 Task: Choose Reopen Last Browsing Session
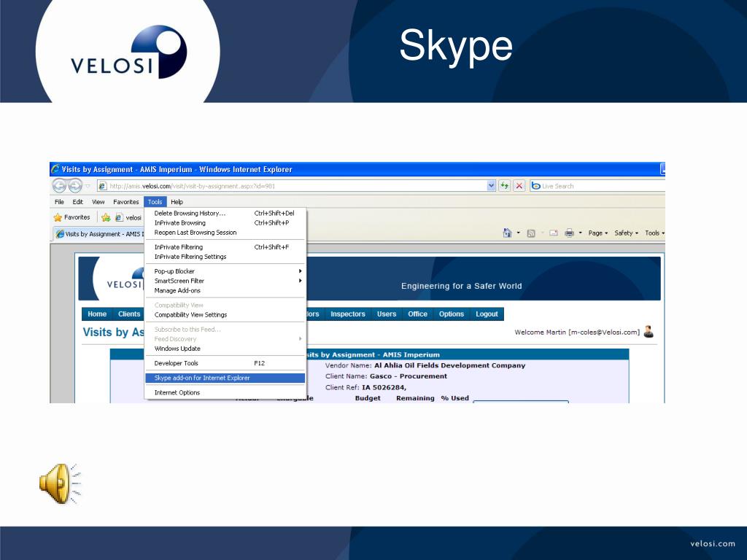(225, 233)
